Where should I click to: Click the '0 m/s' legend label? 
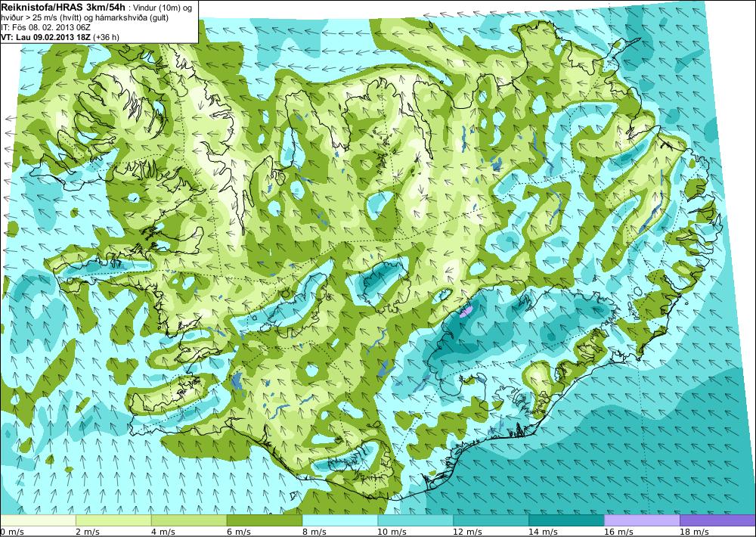point(12,532)
